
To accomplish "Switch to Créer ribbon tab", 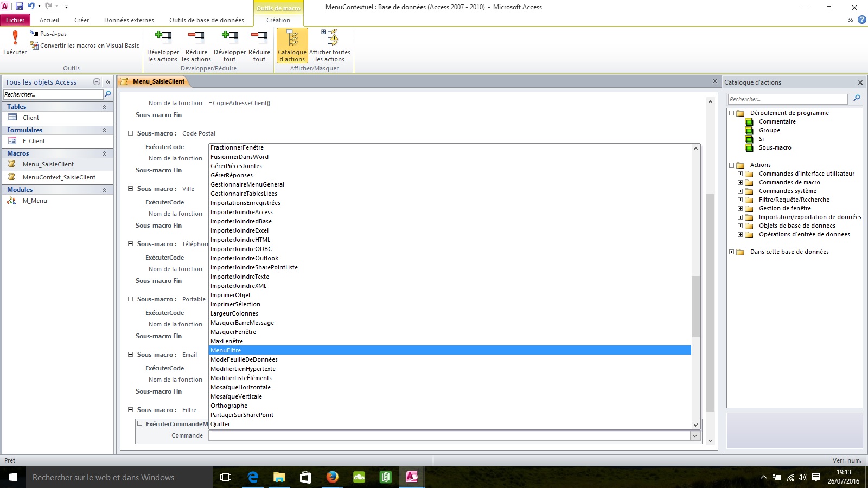I will click(82, 20).
